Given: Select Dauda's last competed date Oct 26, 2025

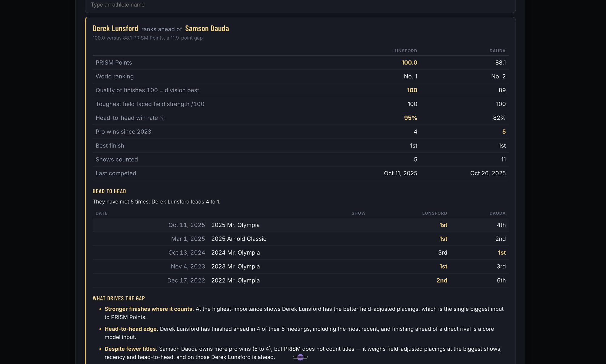Looking at the screenshot, I should [488, 174].
